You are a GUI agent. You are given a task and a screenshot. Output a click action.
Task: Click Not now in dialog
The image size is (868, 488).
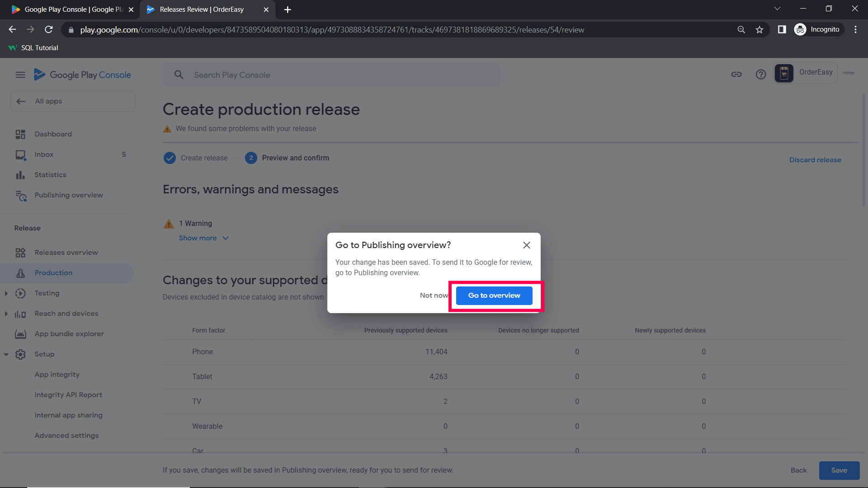(433, 296)
